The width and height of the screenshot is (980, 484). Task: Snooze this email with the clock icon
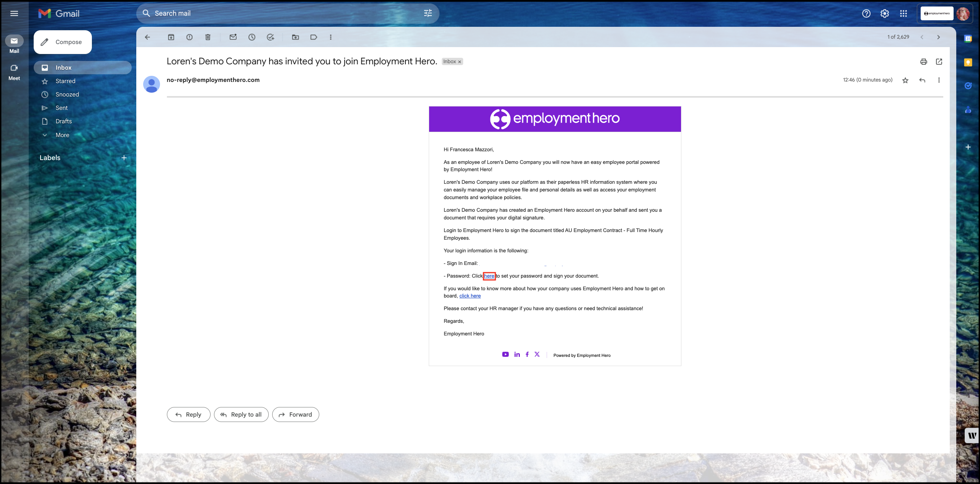pyautogui.click(x=252, y=37)
